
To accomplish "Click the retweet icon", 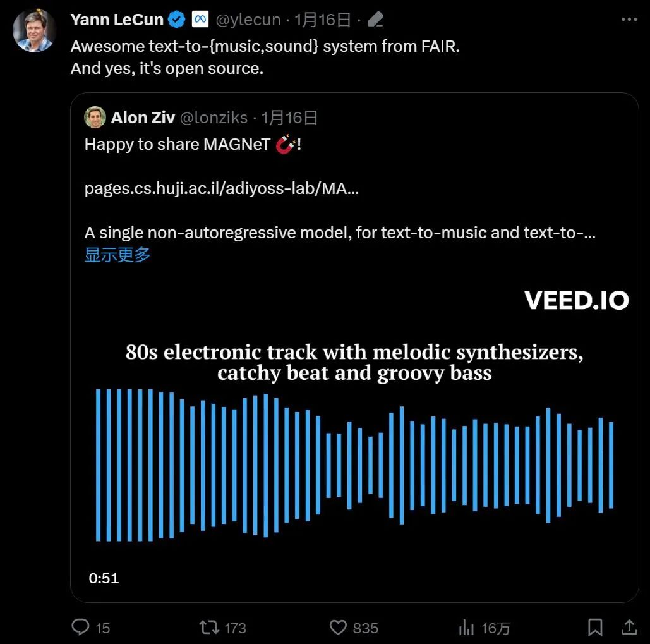I will pos(208,627).
